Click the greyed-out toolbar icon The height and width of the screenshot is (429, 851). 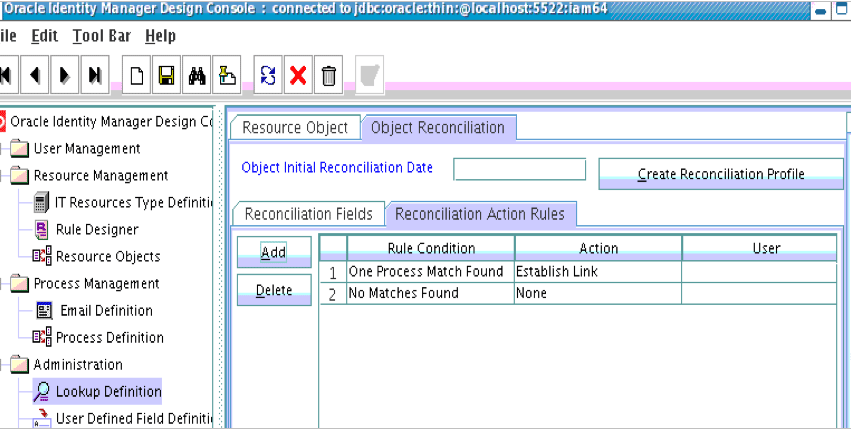click(x=370, y=75)
